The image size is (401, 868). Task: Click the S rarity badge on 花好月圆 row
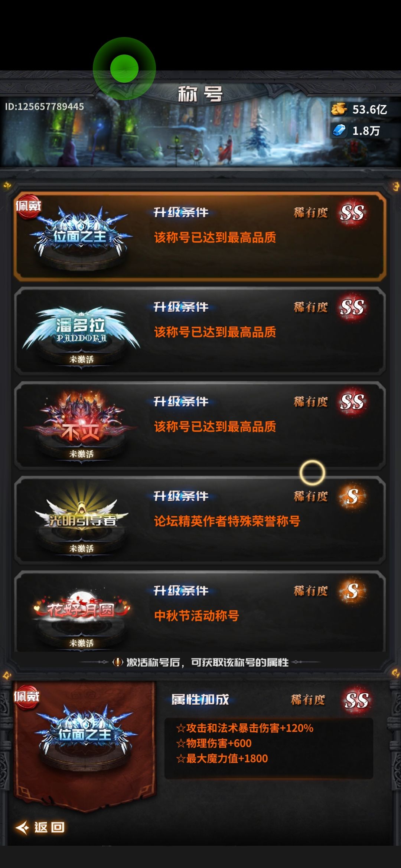353,591
